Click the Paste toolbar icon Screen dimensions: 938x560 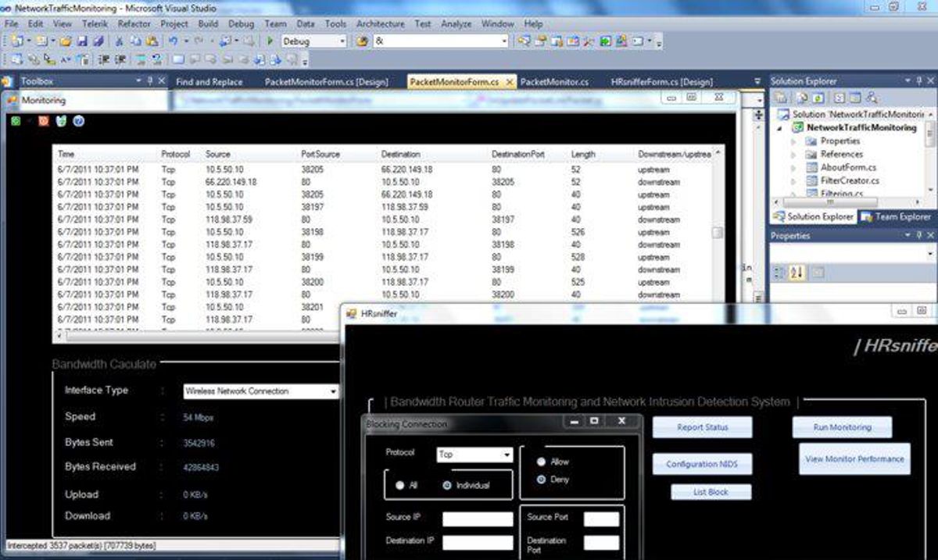point(152,41)
